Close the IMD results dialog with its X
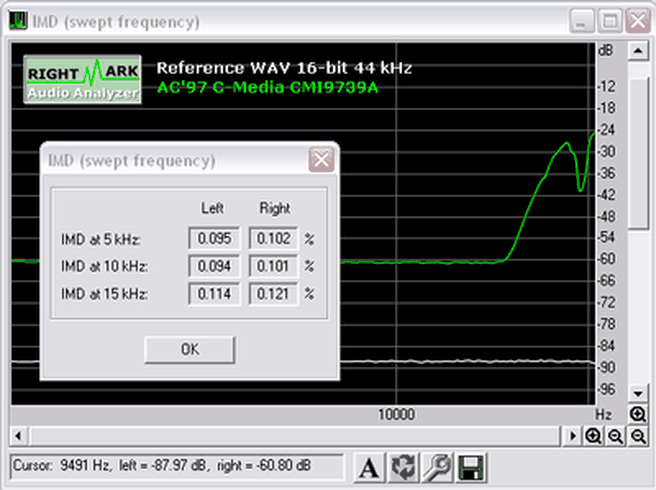 click(x=321, y=159)
